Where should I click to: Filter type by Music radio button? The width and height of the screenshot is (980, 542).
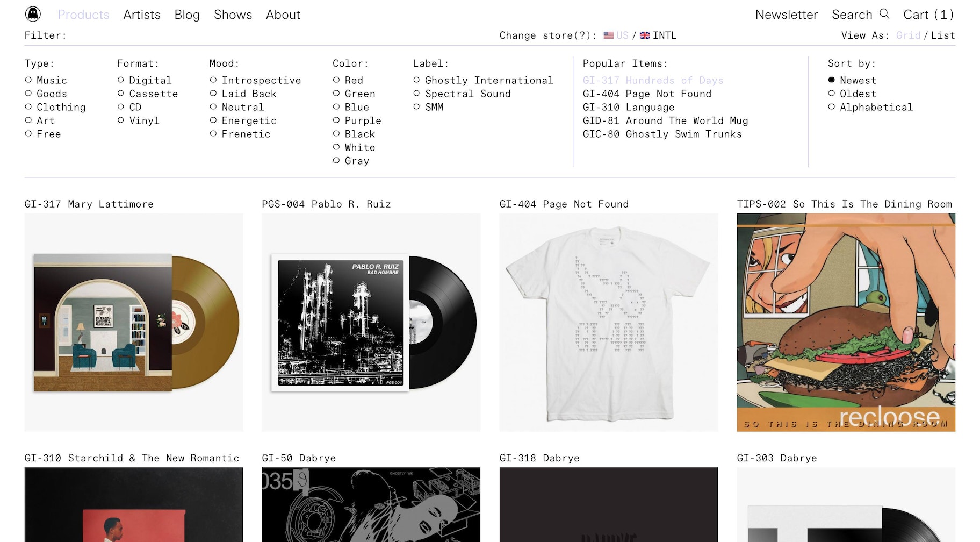tap(28, 80)
